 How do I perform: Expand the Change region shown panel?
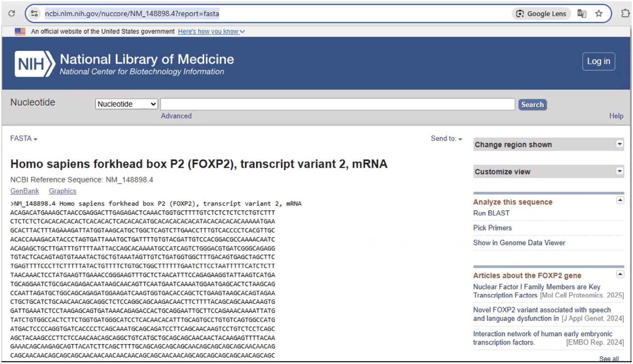(x=619, y=144)
